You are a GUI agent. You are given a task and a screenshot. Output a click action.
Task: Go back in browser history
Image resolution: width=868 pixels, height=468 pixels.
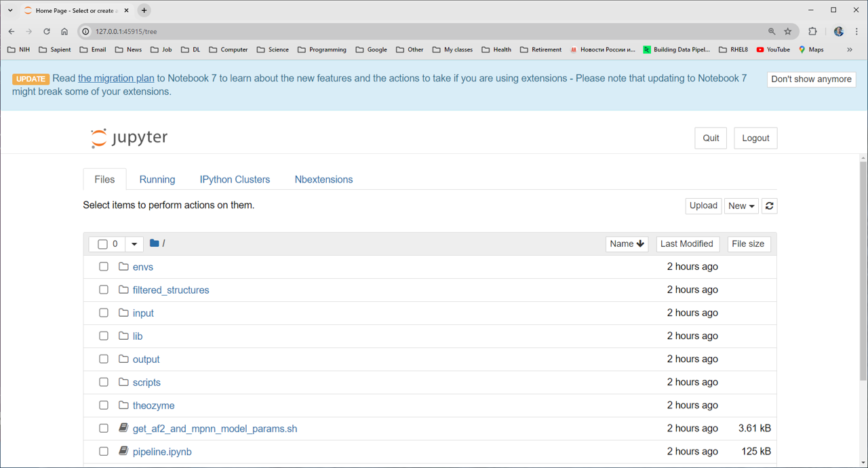(12, 31)
